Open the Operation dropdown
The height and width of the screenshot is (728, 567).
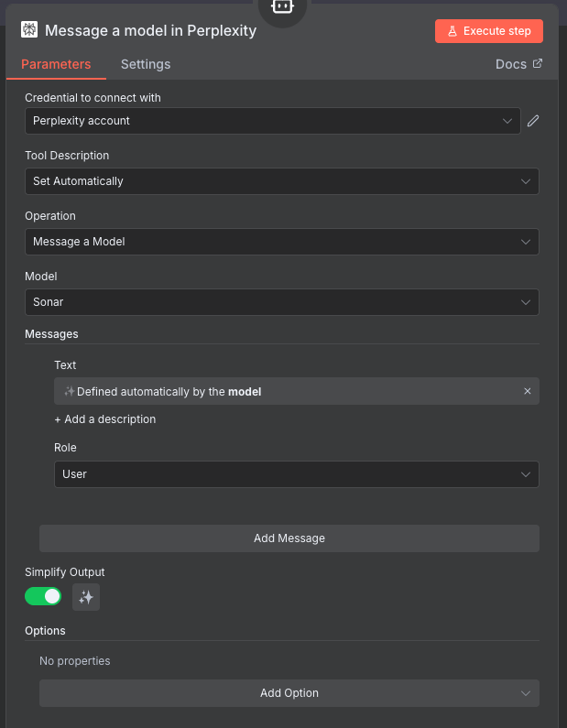pos(282,242)
